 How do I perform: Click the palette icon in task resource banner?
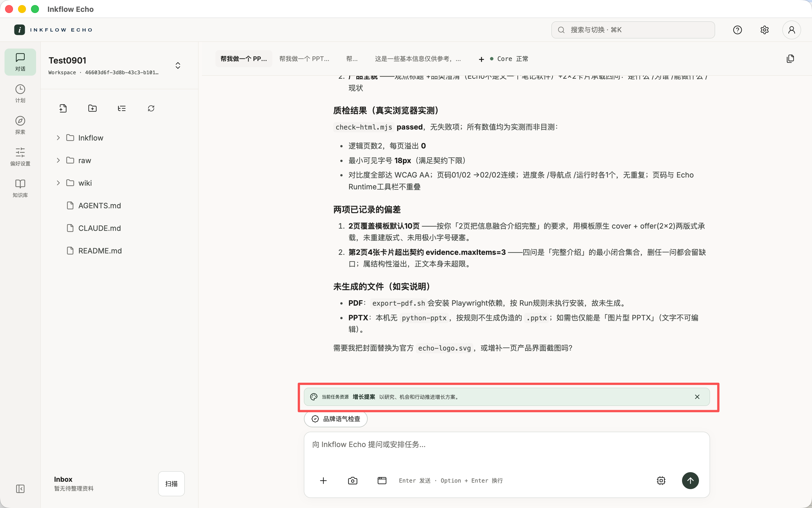[x=314, y=397]
